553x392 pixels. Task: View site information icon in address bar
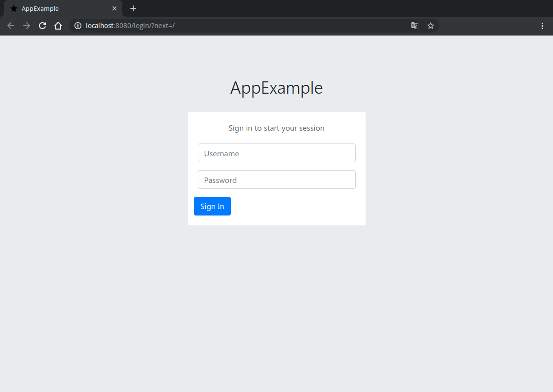[78, 26]
